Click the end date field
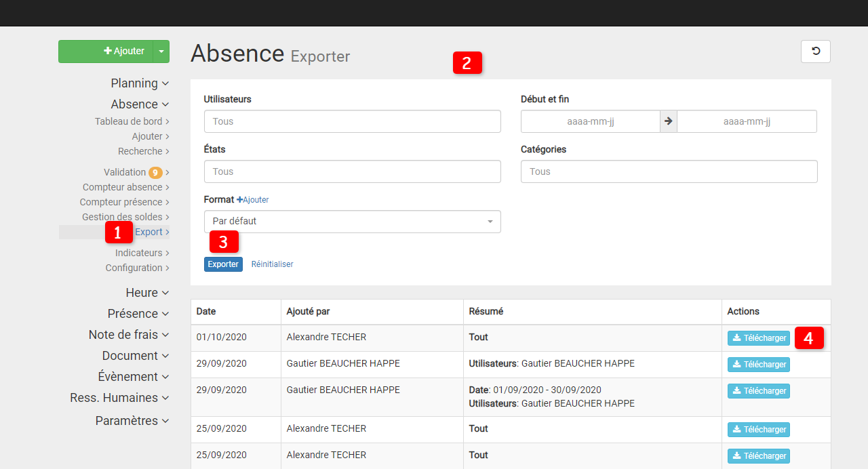Screen dimensions: 868x469 coord(747,121)
